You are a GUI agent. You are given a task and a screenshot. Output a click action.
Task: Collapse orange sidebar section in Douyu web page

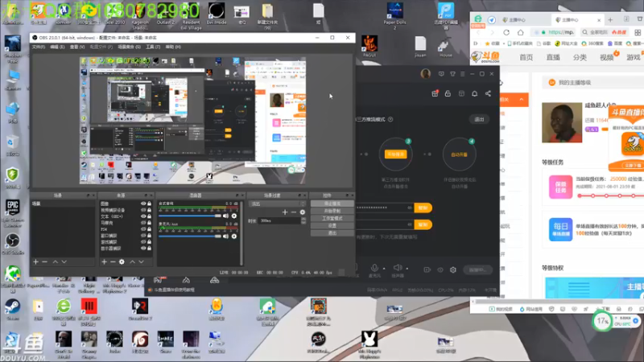coord(521,99)
